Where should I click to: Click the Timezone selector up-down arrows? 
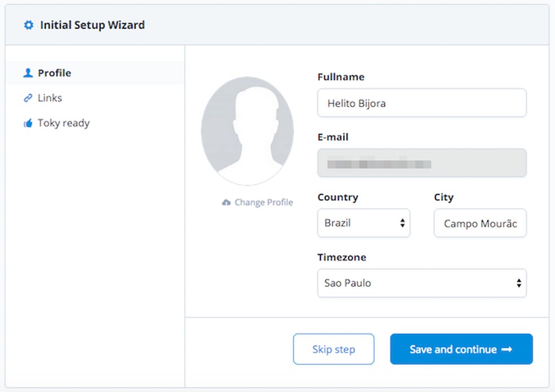point(518,283)
